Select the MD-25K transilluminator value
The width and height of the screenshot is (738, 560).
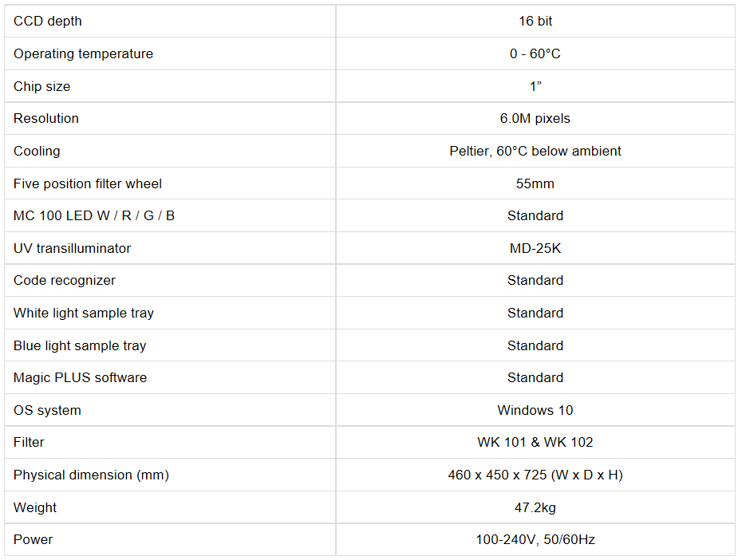click(x=535, y=248)
